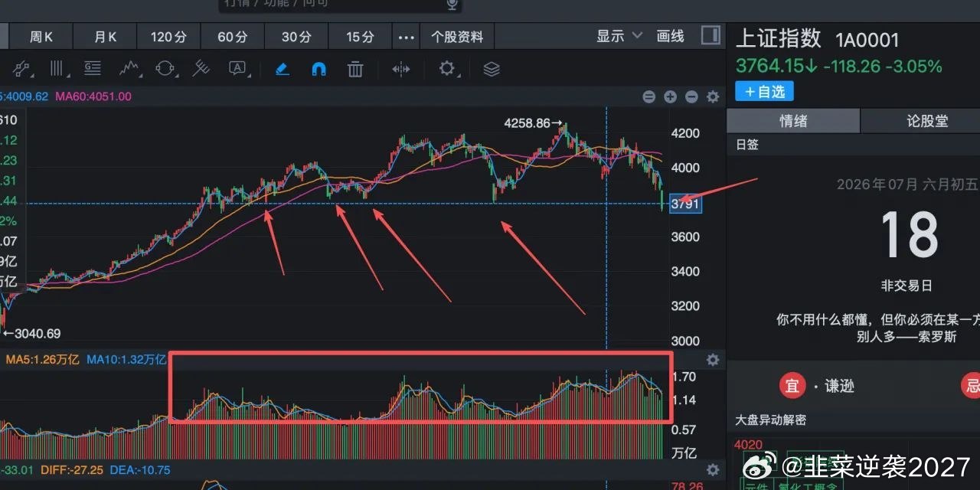Click the 日签 section heading
This screenshot has height=490, width=980.
tap(747, 144)
